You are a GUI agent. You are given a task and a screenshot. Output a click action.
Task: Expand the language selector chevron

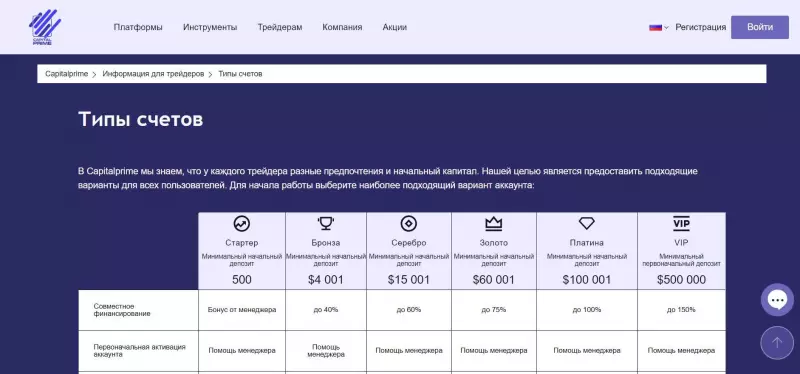pos(666,28)
